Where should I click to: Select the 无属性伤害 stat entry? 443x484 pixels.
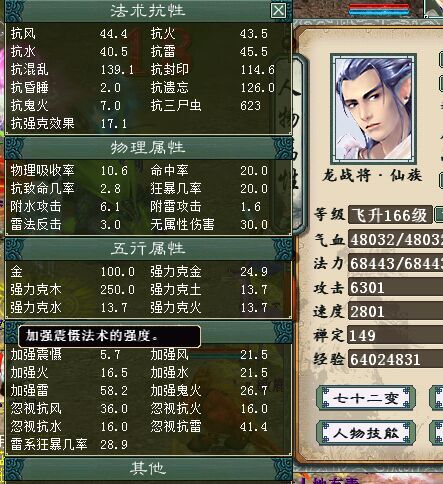click(209, 224)
